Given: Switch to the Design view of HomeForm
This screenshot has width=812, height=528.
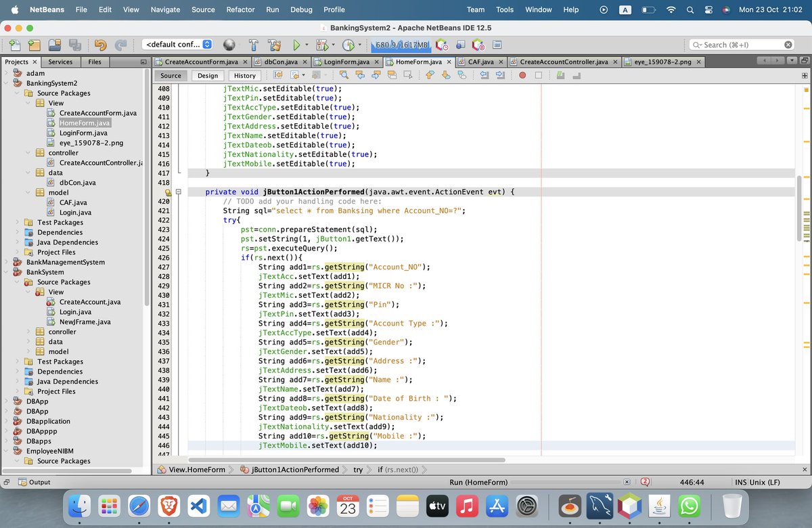Looking at the screenshot, I should pos(208,75).
